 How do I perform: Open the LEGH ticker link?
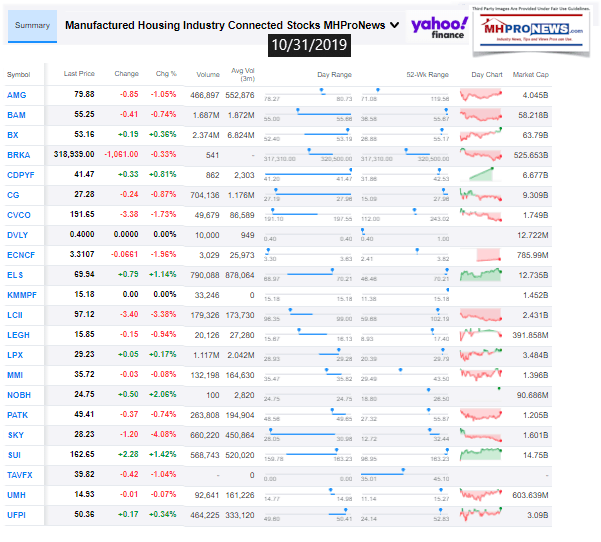18,335
